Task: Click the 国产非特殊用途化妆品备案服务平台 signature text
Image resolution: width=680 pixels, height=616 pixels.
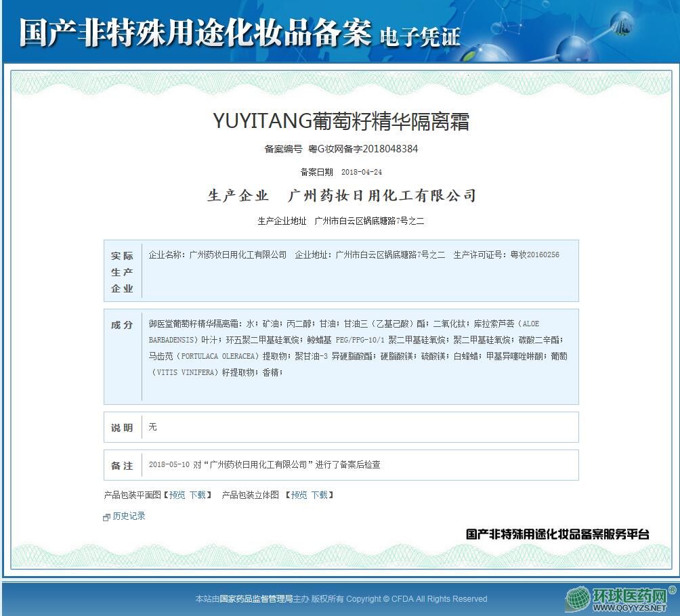Action: pos(557,534)
